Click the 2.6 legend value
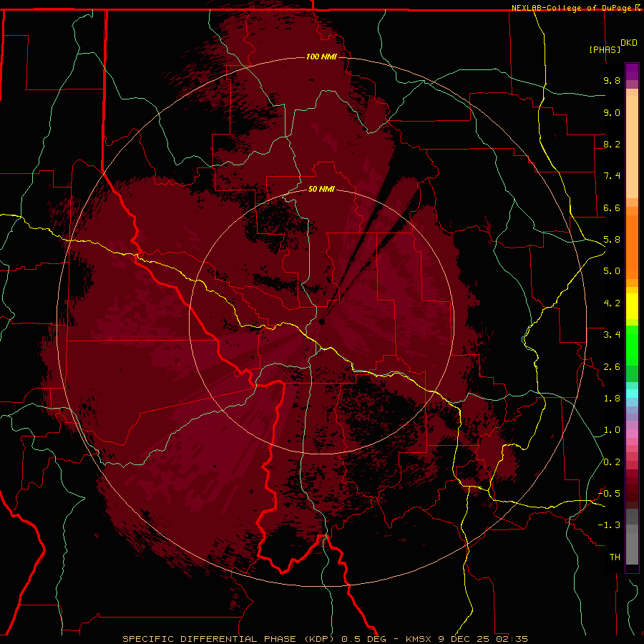644x644 pixels. click(612, 367)
